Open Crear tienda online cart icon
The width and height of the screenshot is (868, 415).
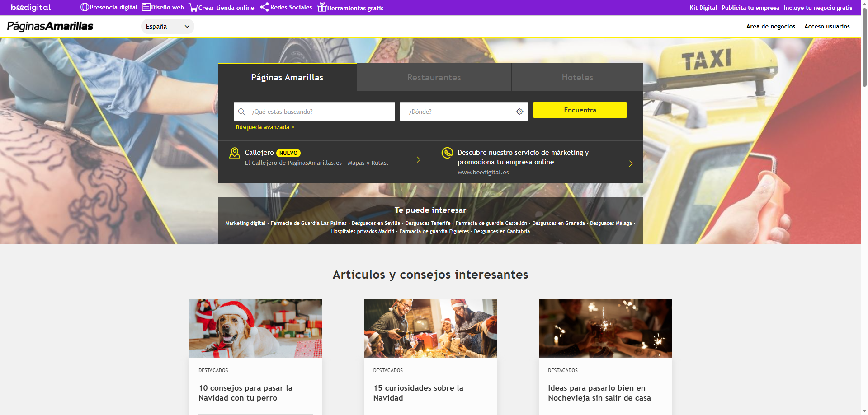pos(194,7)
